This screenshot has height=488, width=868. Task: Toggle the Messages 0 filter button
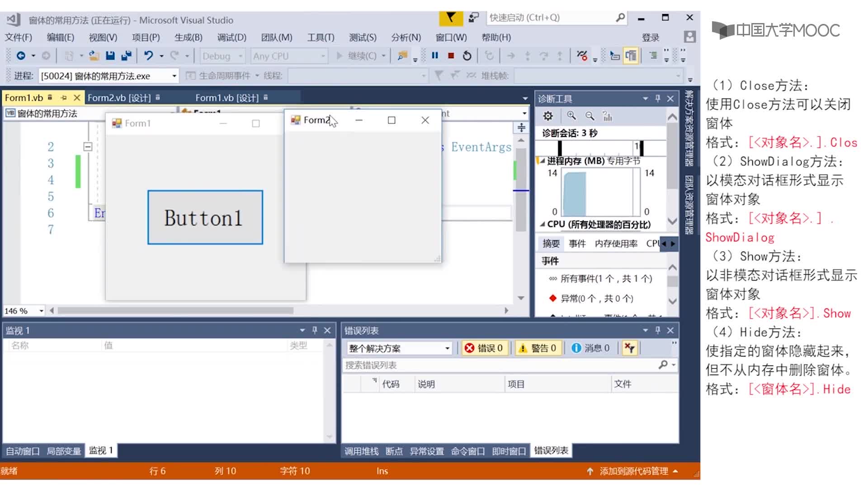591,348
